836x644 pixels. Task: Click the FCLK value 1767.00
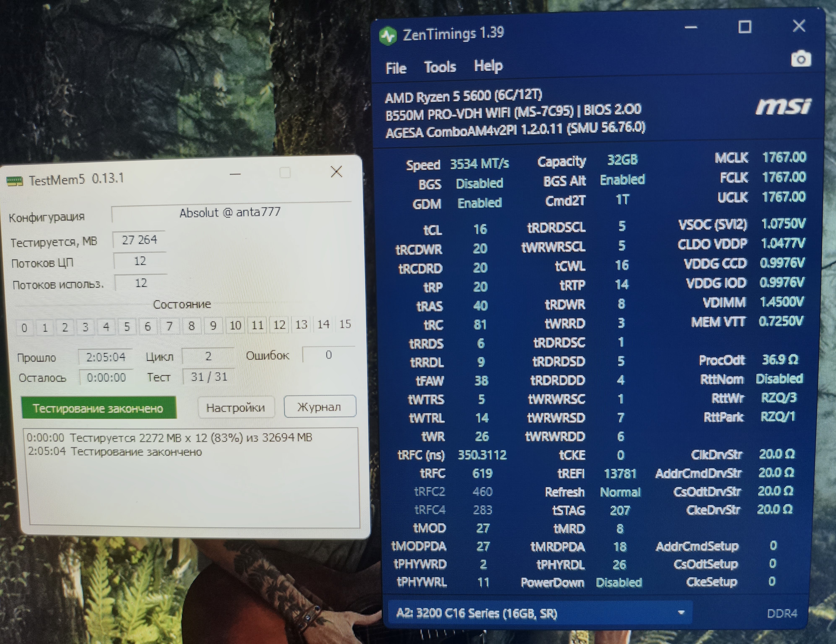point(784,177)
